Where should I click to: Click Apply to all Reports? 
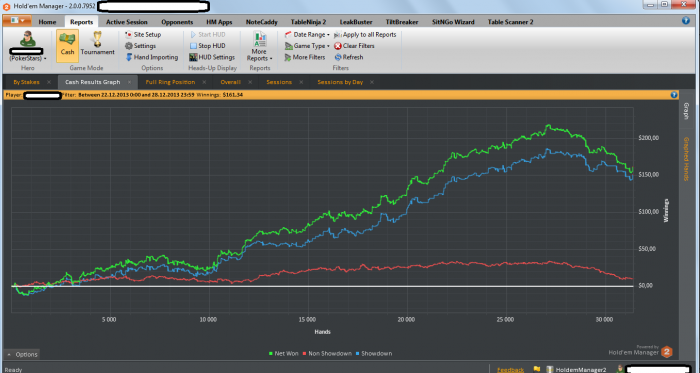[365, 34]
